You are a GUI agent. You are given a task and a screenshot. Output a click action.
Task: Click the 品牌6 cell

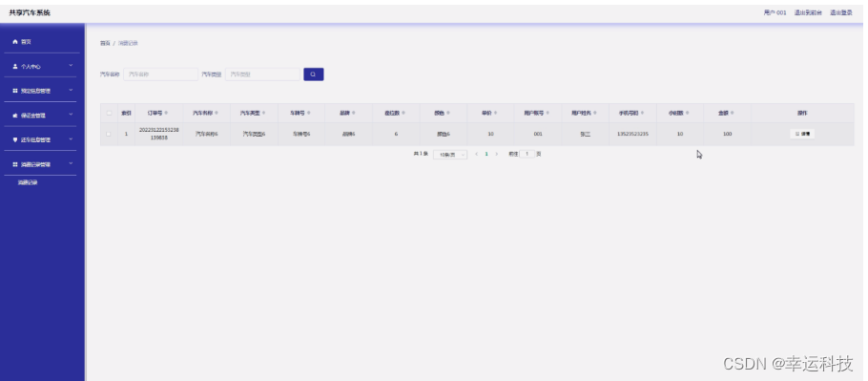point(349,134)
